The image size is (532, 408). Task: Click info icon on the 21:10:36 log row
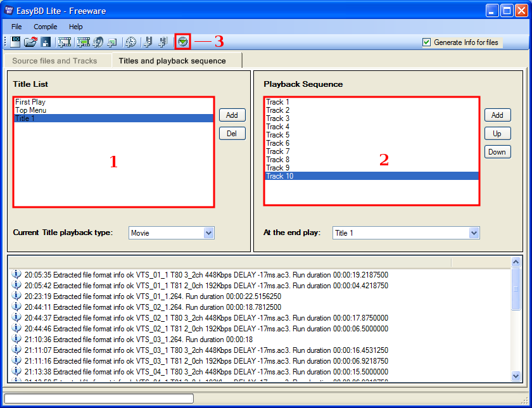(x=16, y=339)
